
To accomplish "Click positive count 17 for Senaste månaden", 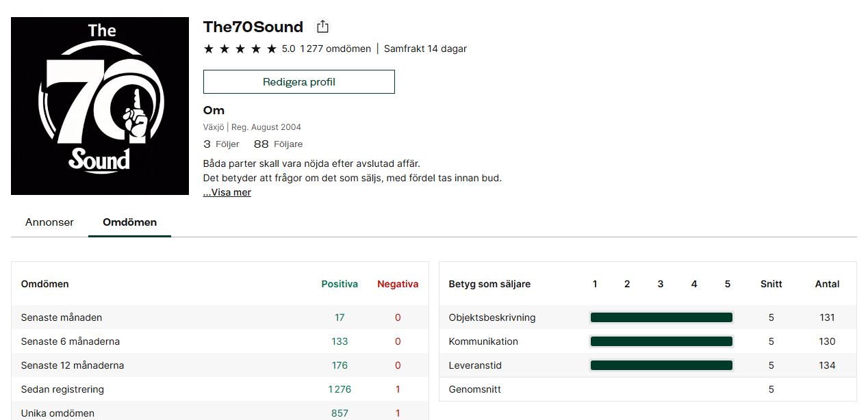I will coord(340,317).
